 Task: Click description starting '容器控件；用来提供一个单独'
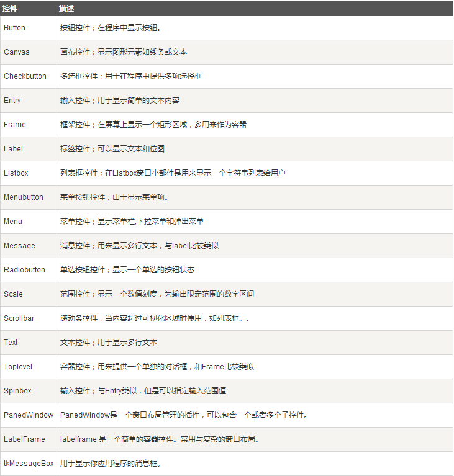[157, 367]
